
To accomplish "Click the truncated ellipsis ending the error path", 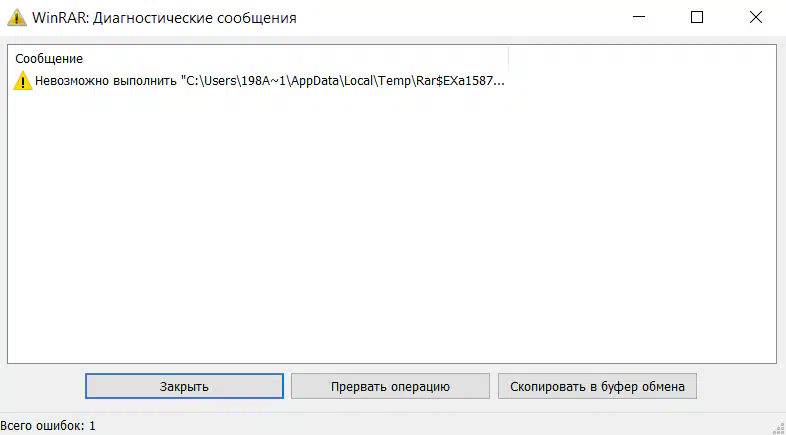I will pos(500,81).
